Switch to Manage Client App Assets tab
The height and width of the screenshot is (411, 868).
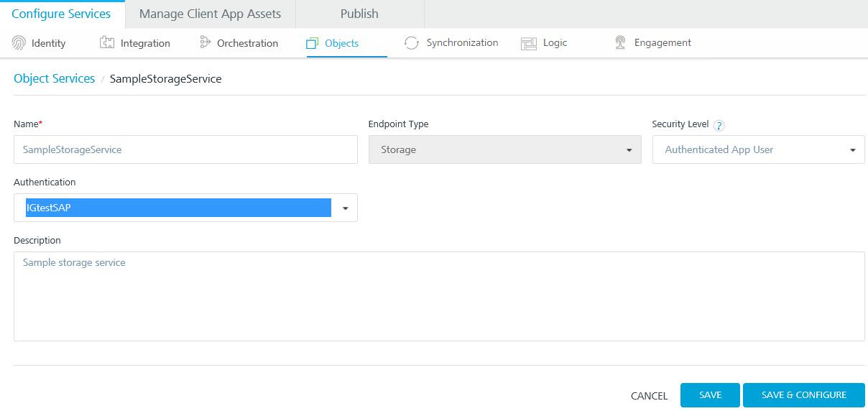click(210, 14)
